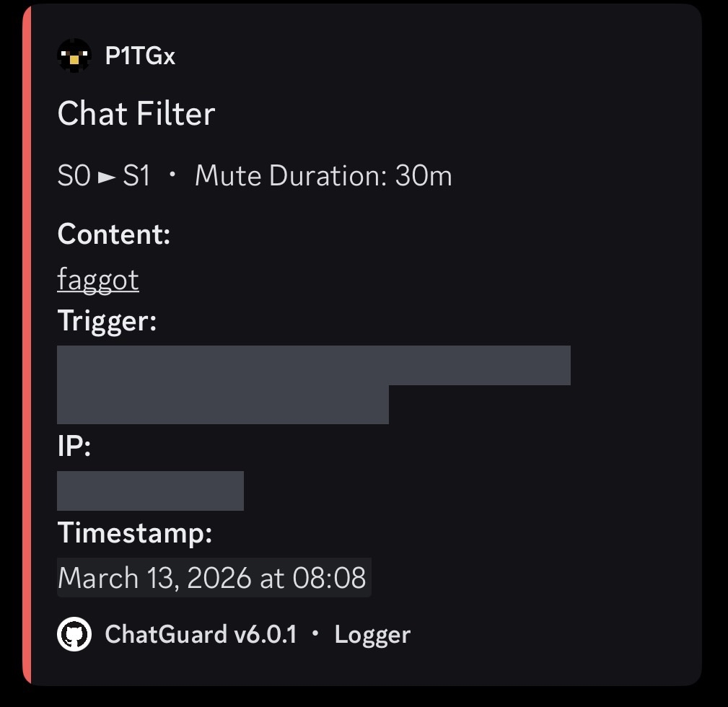Image resolution: width=728 pixels, height=707 pixels.
Task: Click the Content: field heading
Action: coord(114,234)
